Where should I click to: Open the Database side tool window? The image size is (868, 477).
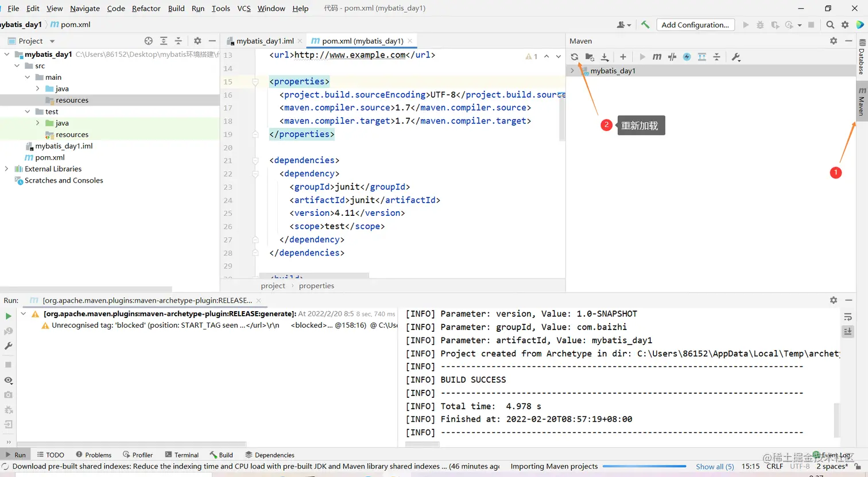click(x=862, y=57)
